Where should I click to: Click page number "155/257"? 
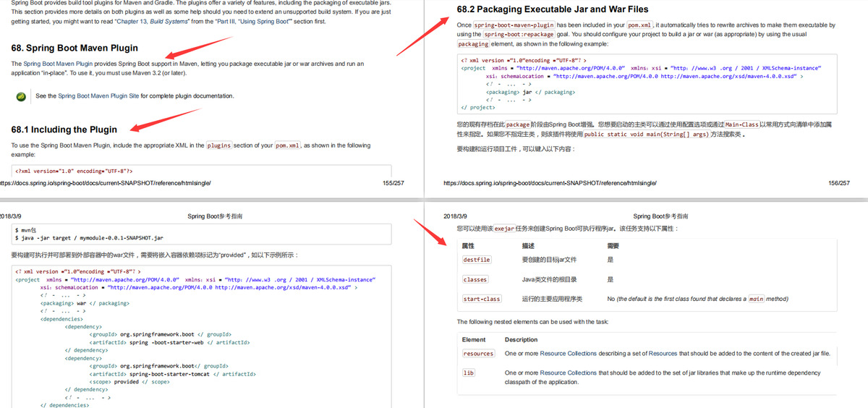[x=393, y=184]
